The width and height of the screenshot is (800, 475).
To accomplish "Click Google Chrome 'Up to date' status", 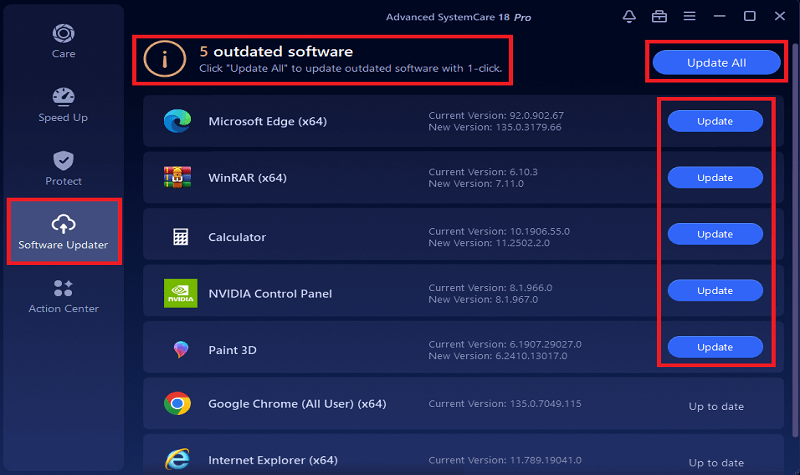I will [x=716, y=407].
